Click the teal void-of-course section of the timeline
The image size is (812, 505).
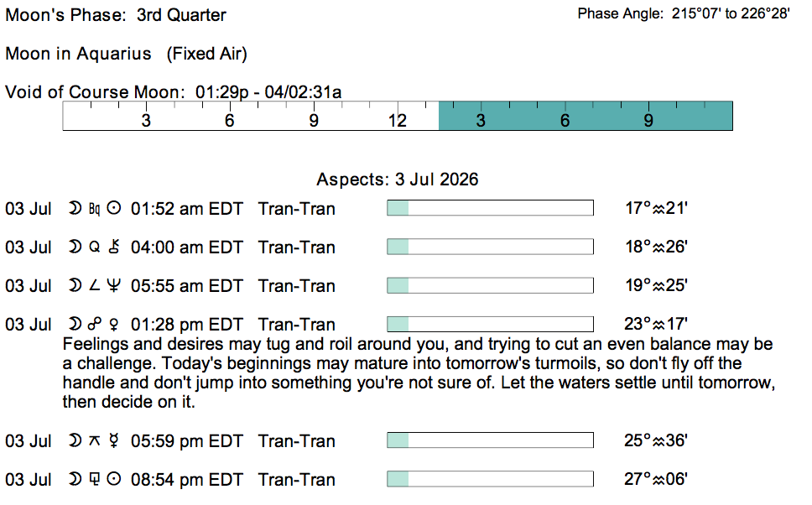(586, 116)
